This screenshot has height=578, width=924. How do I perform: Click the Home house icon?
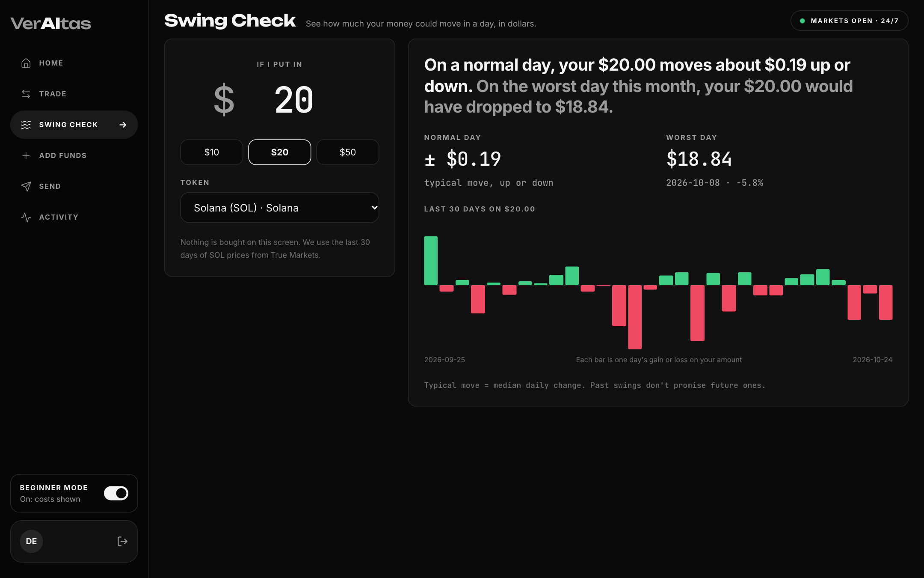click(26, 63)
